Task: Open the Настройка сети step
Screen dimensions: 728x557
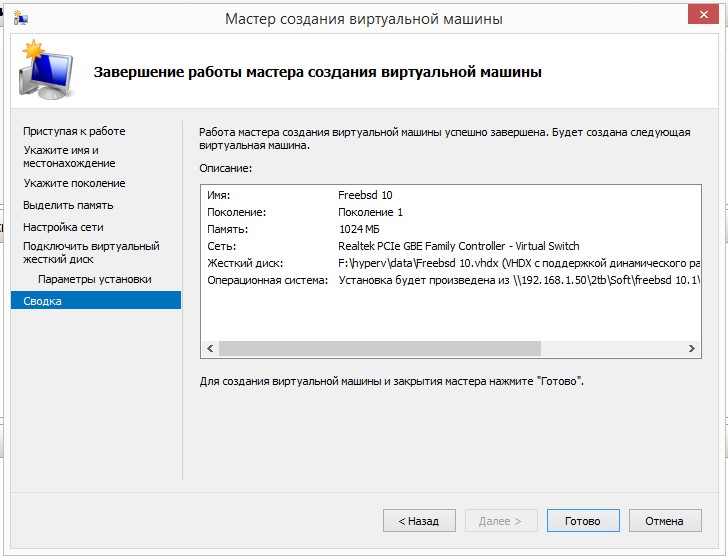Action: [x=63, y=227]
